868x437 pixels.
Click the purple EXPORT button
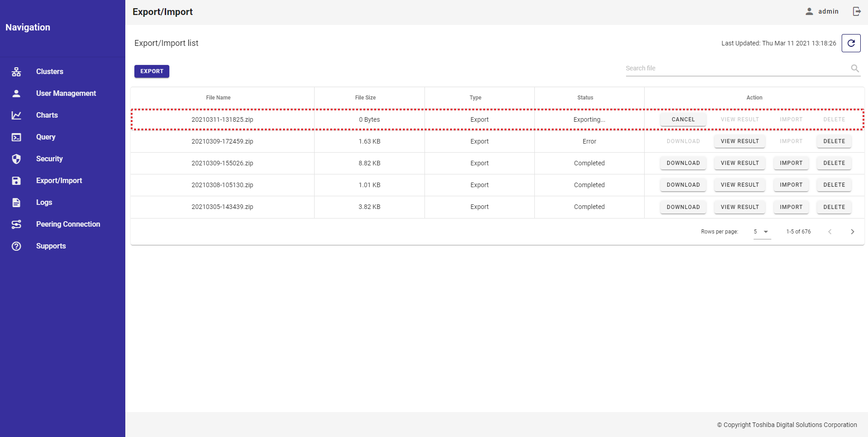(152, 71)
